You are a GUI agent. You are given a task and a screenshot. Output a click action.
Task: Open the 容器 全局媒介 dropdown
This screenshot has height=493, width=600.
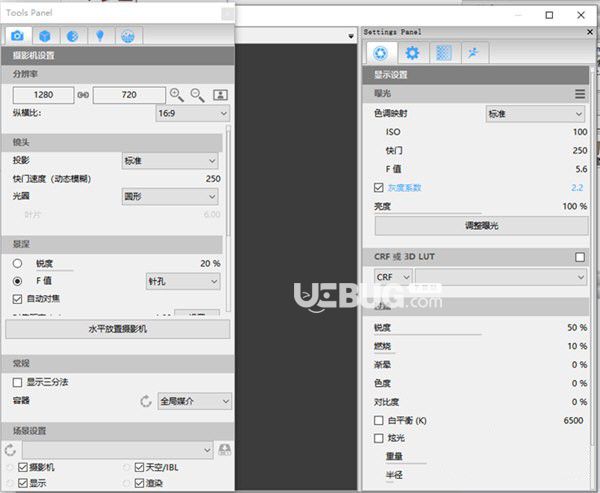[194, 401]
